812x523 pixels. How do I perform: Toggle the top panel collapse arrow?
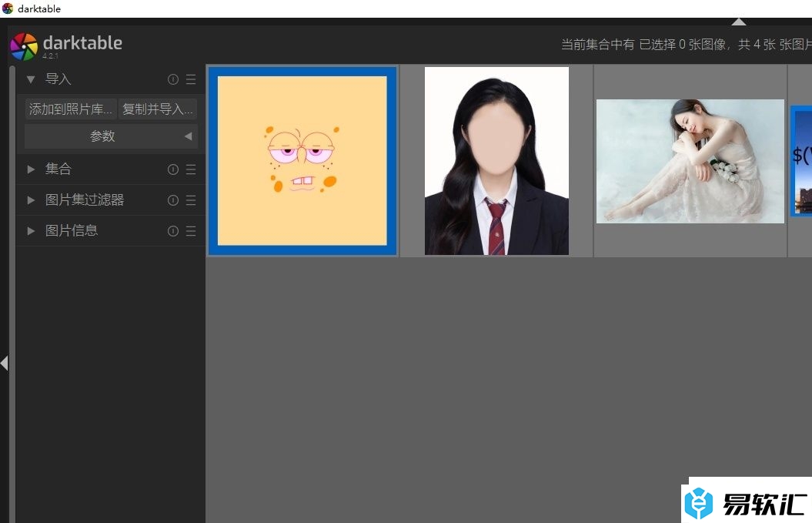point(738,22)
